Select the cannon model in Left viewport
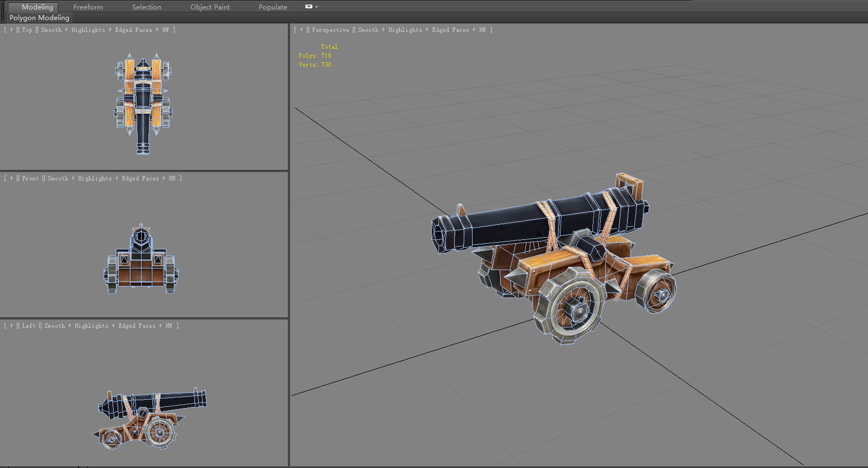Screen dimensions: 868x468 point(150,419)
